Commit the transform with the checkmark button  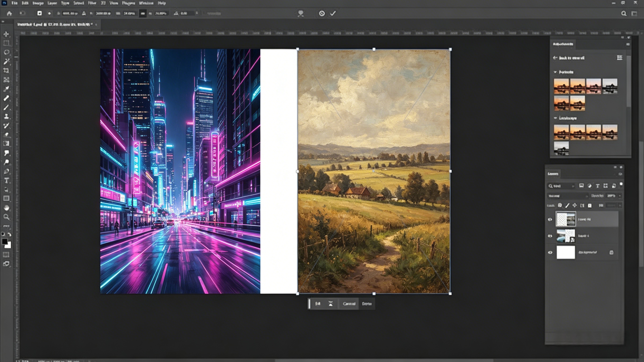click(x=333, y=14)
